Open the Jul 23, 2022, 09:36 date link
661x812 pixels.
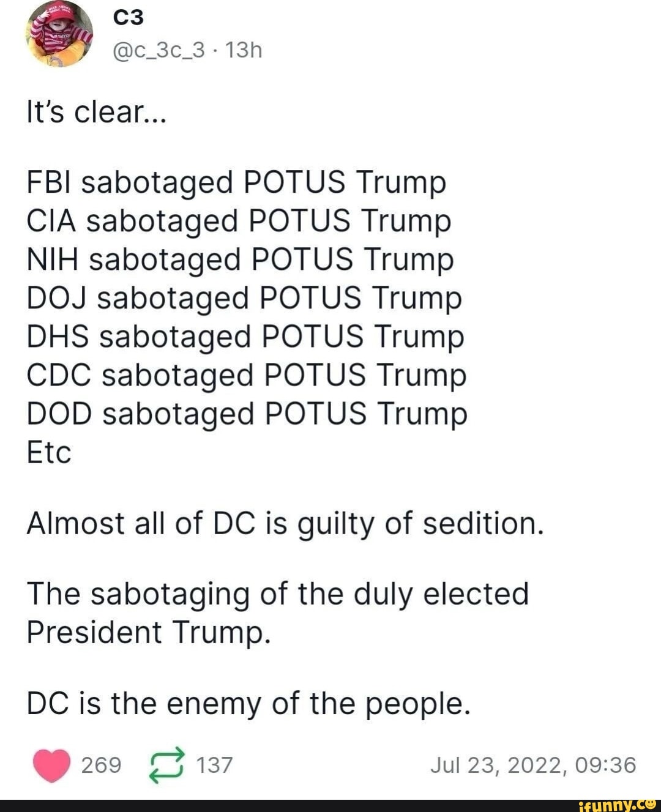coord(533,765)
